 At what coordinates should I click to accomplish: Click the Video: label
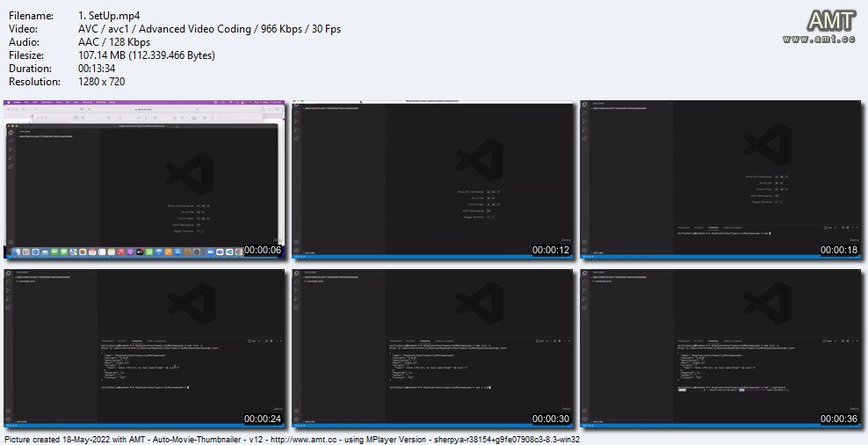coord(23,29)
